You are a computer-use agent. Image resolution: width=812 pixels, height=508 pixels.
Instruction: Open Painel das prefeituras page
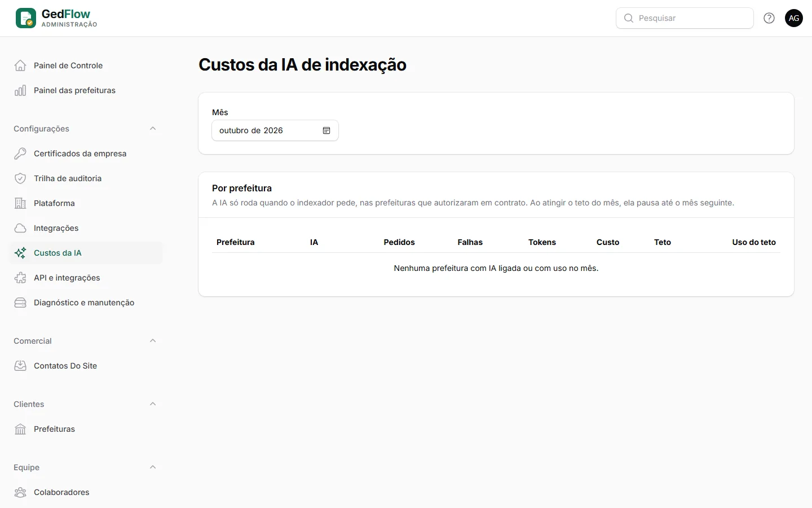[86, 90]
